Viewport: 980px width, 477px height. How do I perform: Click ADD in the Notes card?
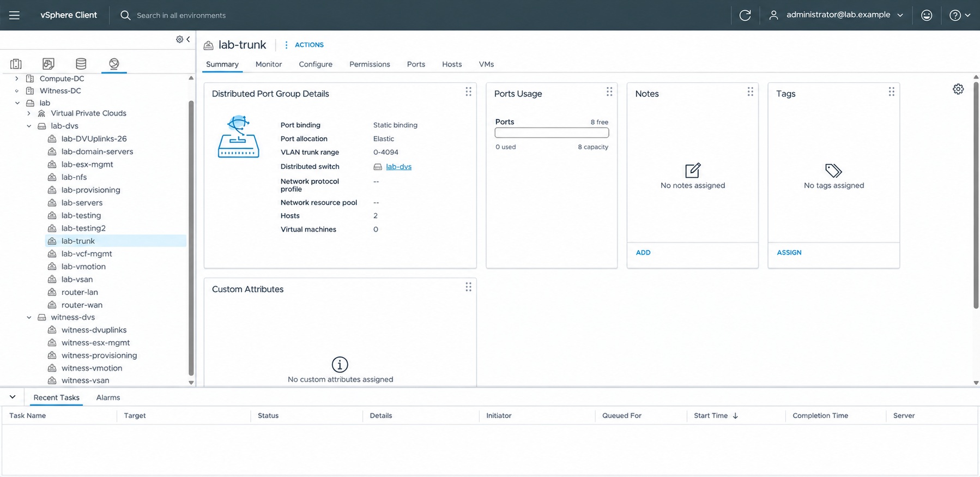click(643, 252)
